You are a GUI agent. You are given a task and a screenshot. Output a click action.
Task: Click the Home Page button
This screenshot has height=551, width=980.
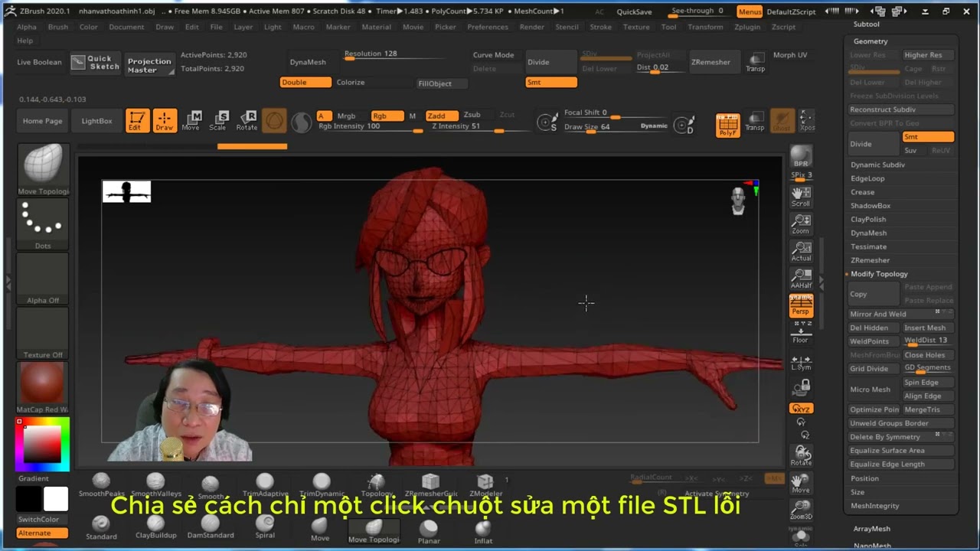pos(43,121)
